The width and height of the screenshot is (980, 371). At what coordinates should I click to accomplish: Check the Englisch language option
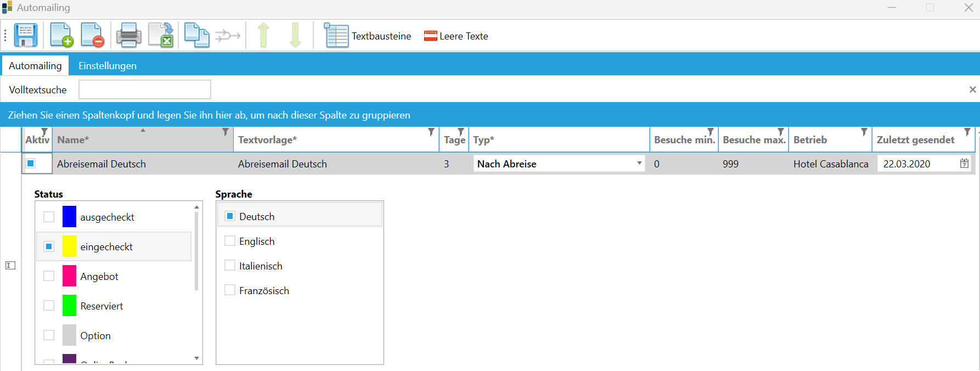coord(230,241)
